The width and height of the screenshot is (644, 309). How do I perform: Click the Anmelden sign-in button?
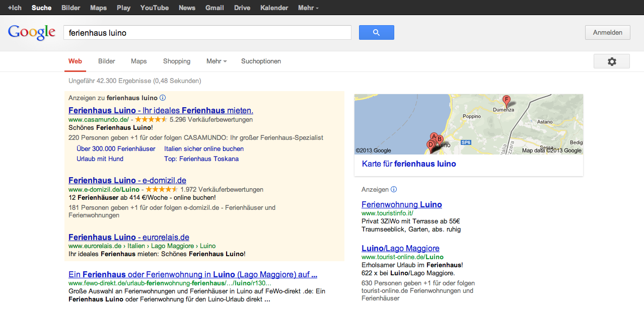pos(607,33)
